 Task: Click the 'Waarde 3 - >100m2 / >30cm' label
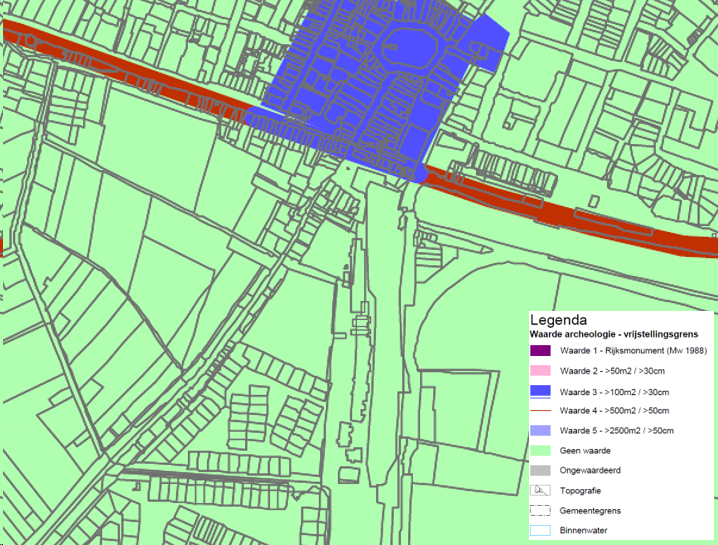(x=614, y=392)
